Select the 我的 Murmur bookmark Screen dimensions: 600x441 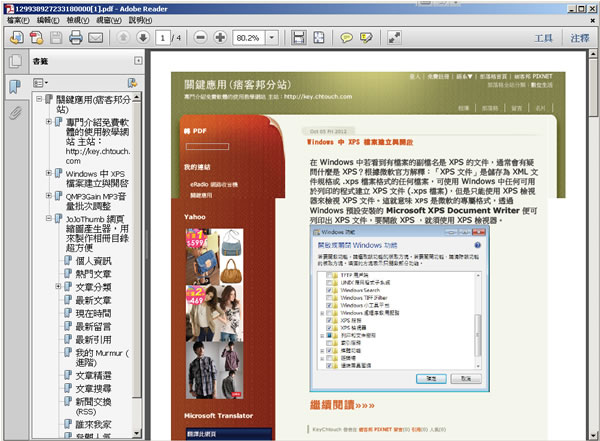[x=102, y=358]
